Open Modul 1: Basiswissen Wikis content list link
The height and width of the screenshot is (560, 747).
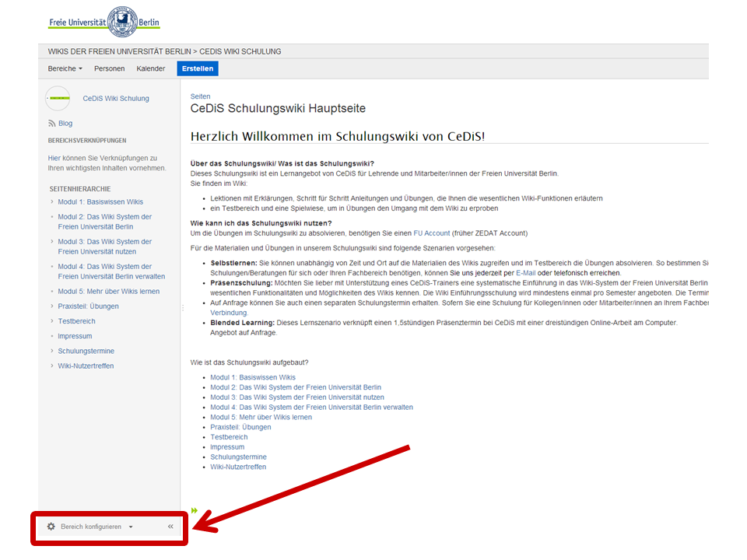click(x=253, y=377)
